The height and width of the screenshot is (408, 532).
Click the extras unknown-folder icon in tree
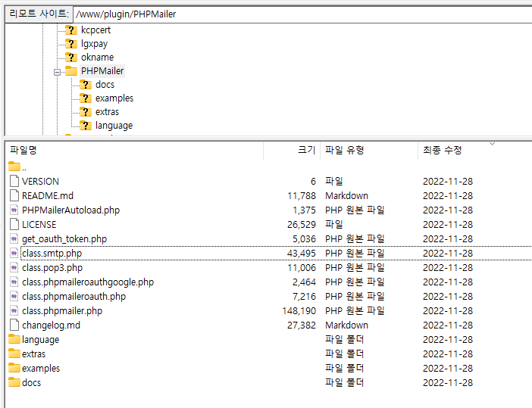(86, 112)
